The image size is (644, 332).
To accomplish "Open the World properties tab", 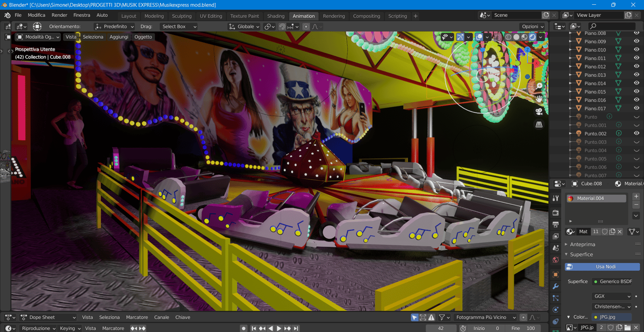I will click(x=556, y=260).
